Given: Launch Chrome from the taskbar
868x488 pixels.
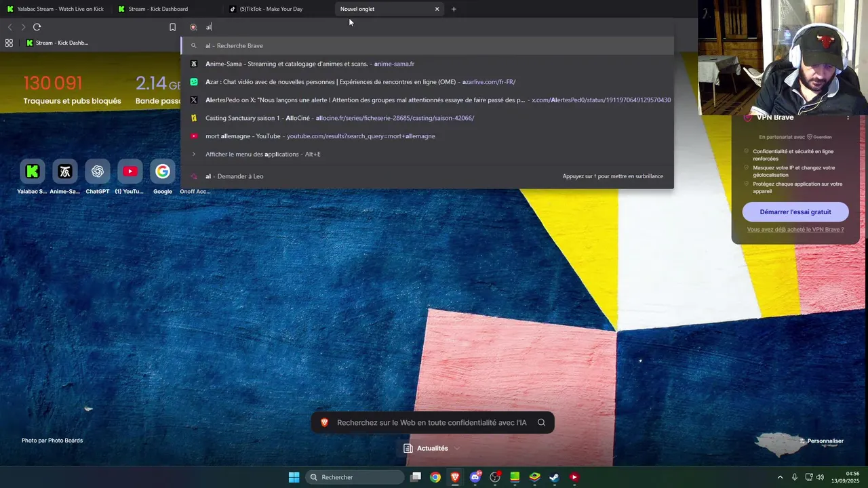Looking at the screenshot, I should [435, 477].
